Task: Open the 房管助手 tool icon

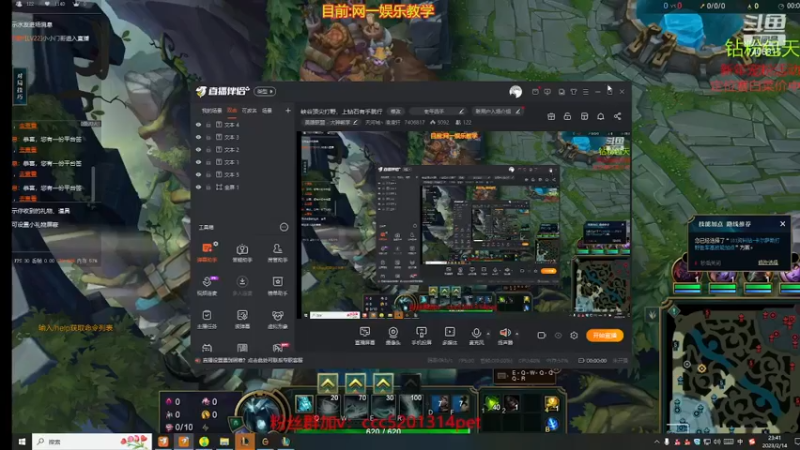Action: pos(278,252)
